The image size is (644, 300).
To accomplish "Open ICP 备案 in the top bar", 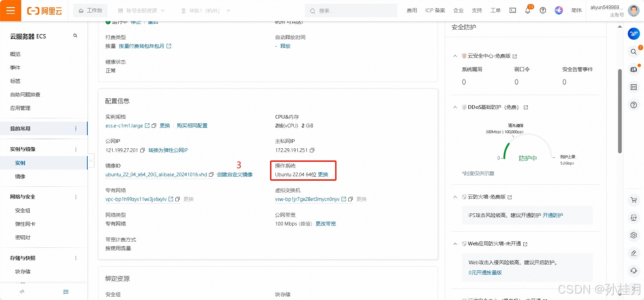I will click(435, 10).
